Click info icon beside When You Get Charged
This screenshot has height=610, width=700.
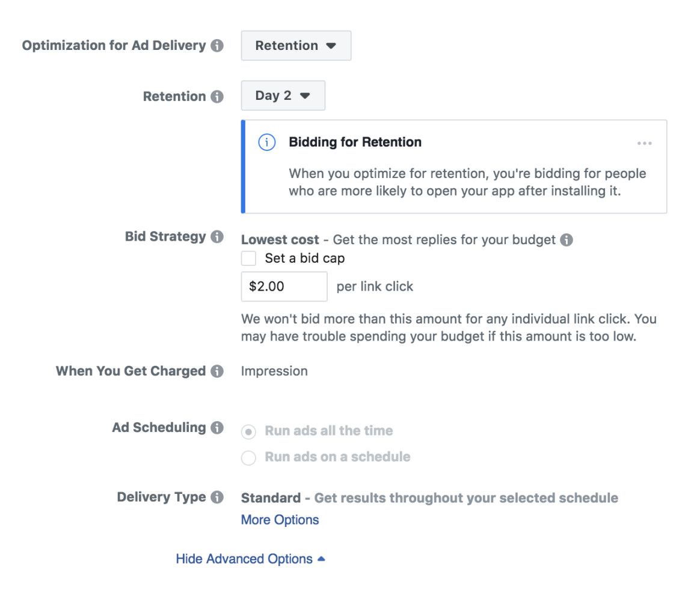coord(217,371)
